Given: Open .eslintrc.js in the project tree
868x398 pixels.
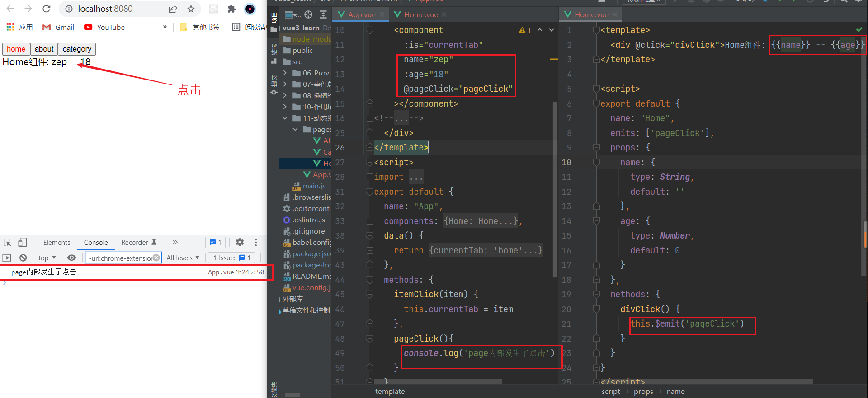Looking at the screenshot, I should pos(304,220).
